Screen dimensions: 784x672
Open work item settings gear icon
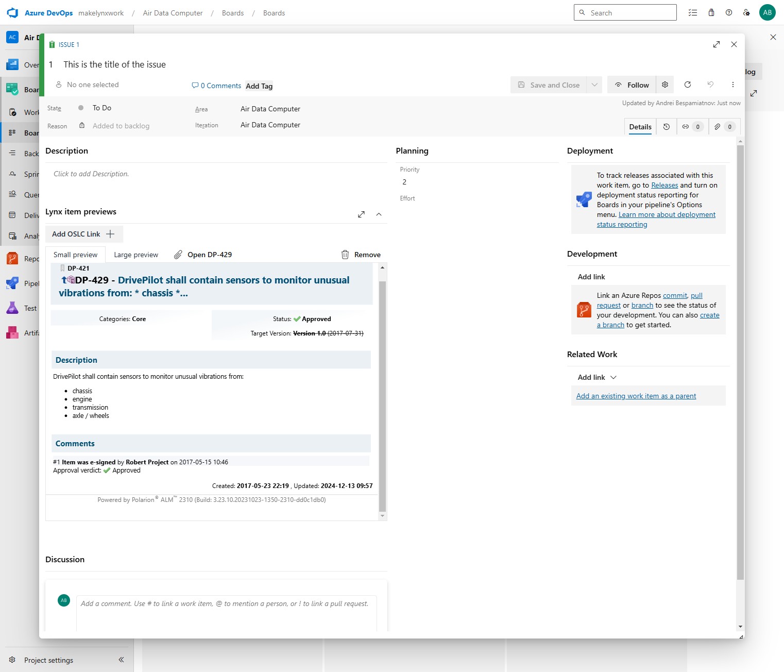point(665,85)
